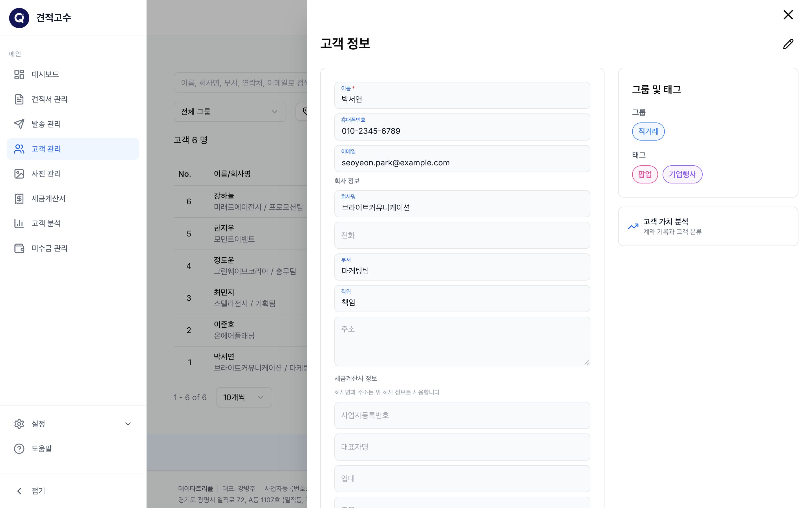Image resolution: width=812 pixels, height=508 pixels.
Task: Click the 이름/회사명 column header
Action: (232, 174)
